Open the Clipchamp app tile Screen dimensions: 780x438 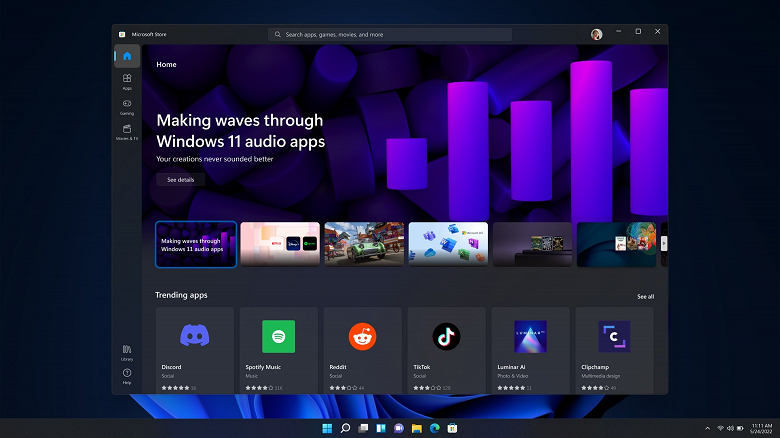(x=615, y=350)
